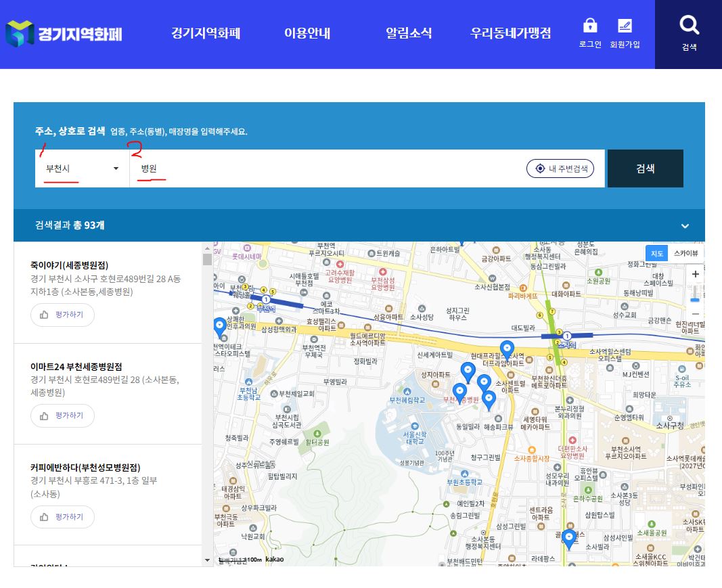The height and width of the screenshot is (588, 722).
Task: Click 평가하기 for 죽이야기(세종병원점)
Action: (62, 315)
